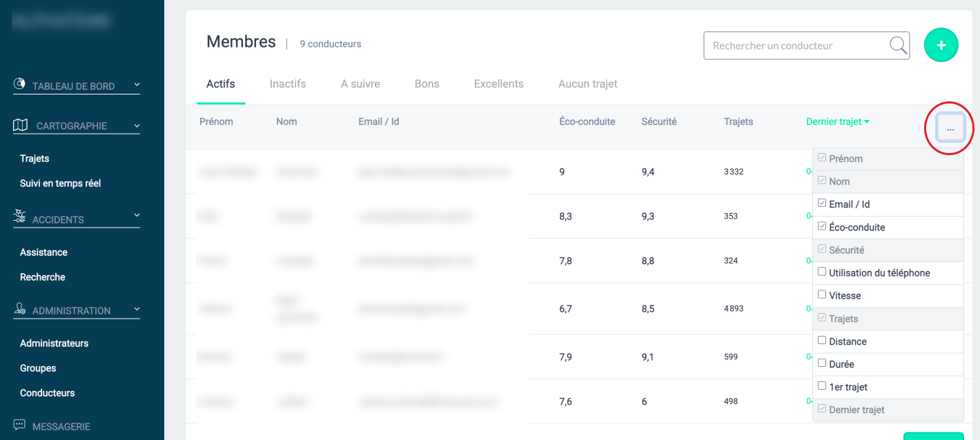The width and height of the screenshot is (980, 440).
Task: Uncheck the Éco-conduite column checkbox
Action: [x=822, y=226]
